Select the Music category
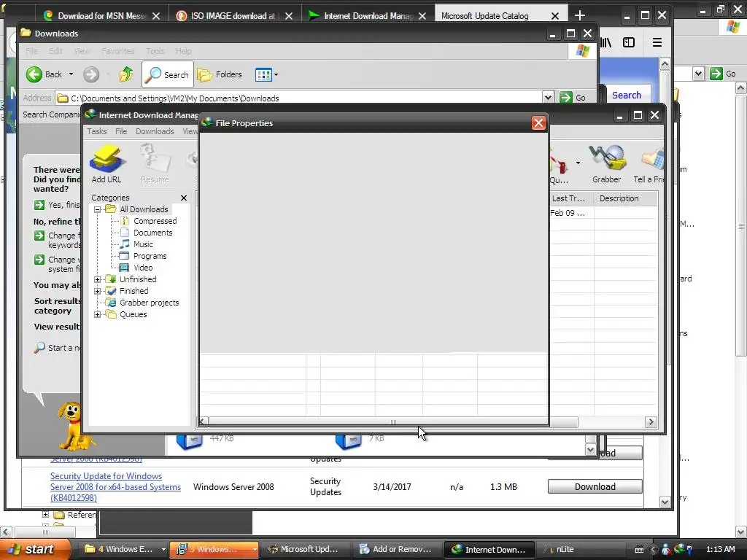Image resolution: width=747 pixels, height=560 pixels. pyautogui.click(x=143, y=244)
